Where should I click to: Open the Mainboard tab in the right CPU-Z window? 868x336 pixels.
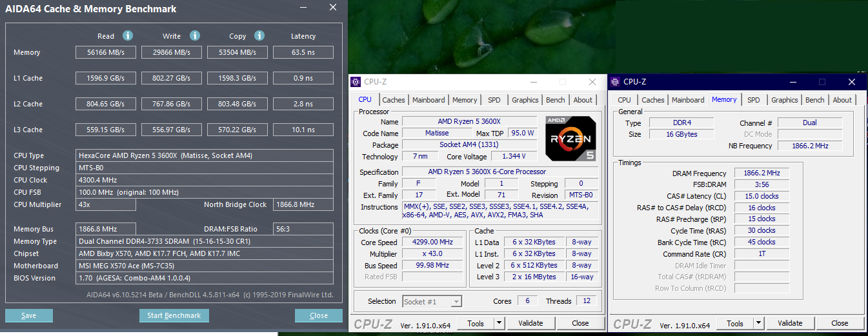pos(688,100)
